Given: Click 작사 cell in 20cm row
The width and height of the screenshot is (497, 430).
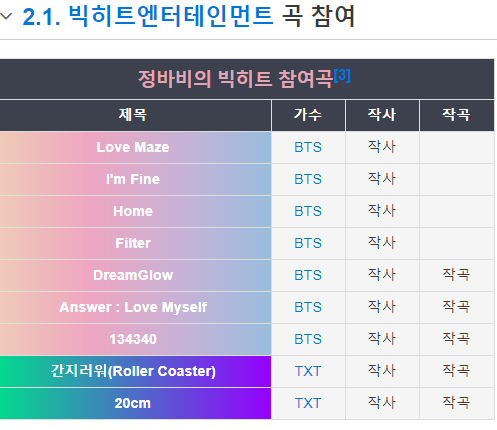Looking at the screenshot, I should tap(382, 403).
